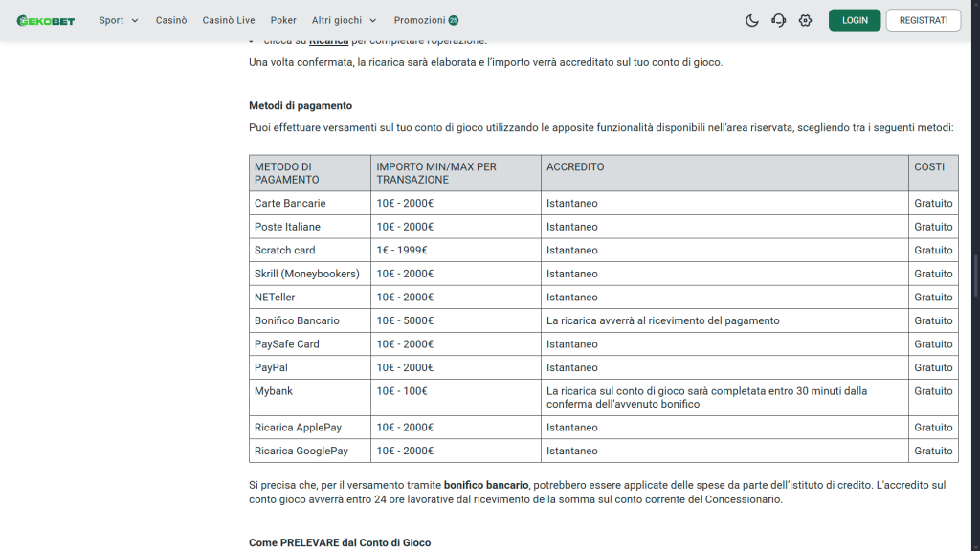Open live support via the headset icon
Image resolution: width=980 pixels, height=551 pixels.
click(x=778, y=20)
